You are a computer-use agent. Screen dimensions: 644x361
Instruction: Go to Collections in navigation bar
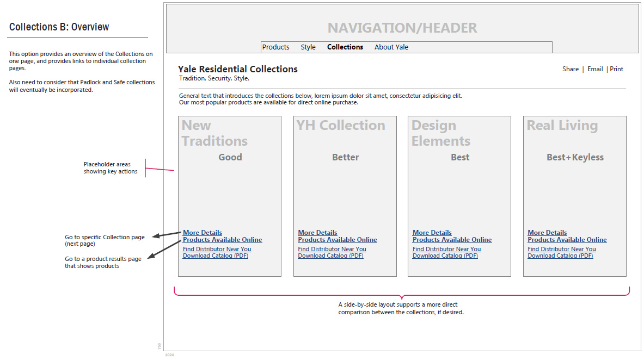(x=345, y=47)
